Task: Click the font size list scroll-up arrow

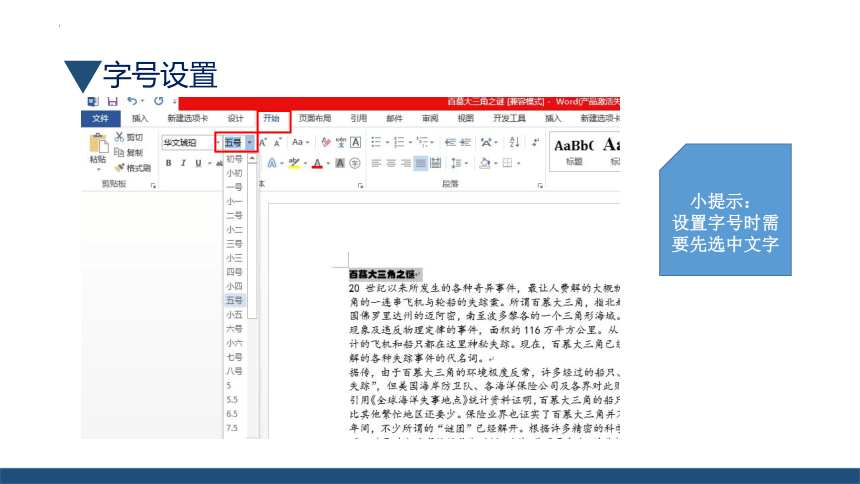Action: click(252, 159)
